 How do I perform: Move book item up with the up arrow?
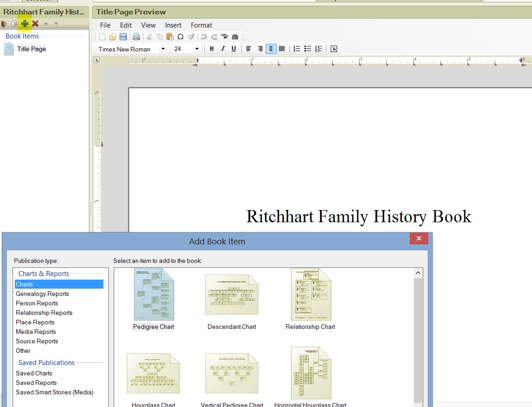46,23
